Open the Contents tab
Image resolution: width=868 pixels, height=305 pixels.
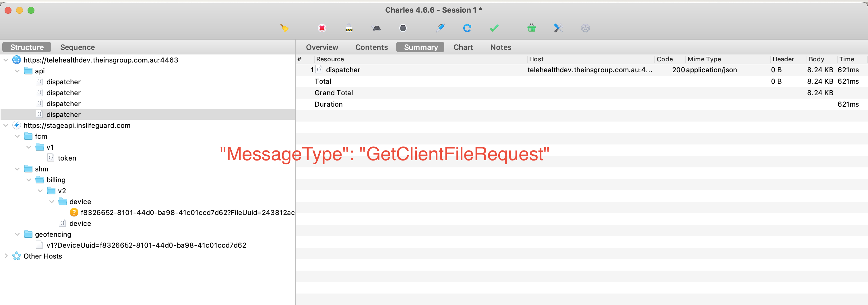371,47
